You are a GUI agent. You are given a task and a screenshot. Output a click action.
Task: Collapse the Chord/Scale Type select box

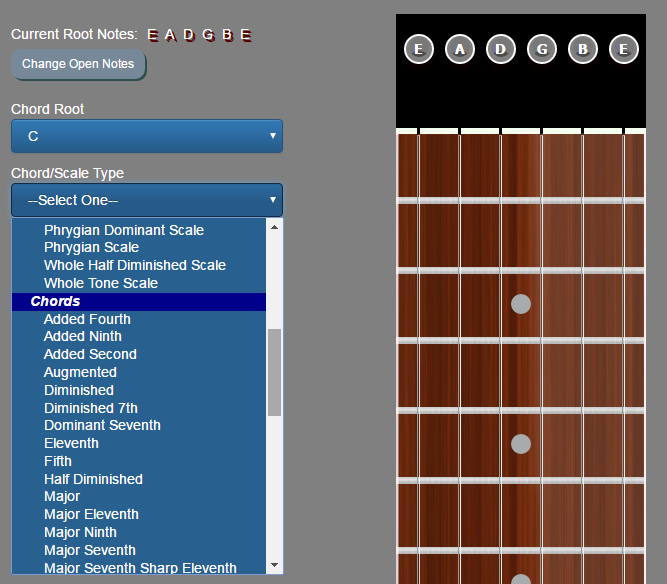click(146, 200)
